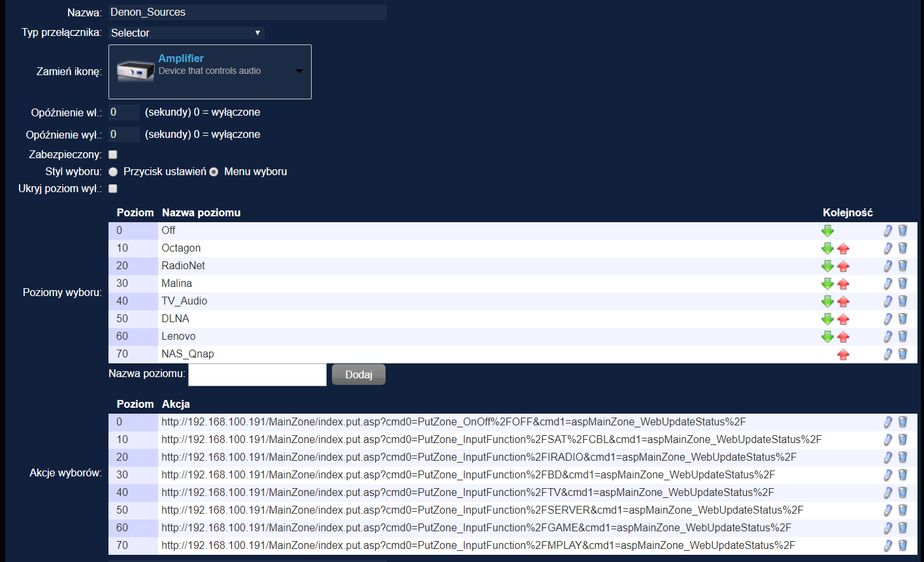Screen dimensions: 924x562
Task: Move the DLNA level up
Action: (x=843, y=319)
